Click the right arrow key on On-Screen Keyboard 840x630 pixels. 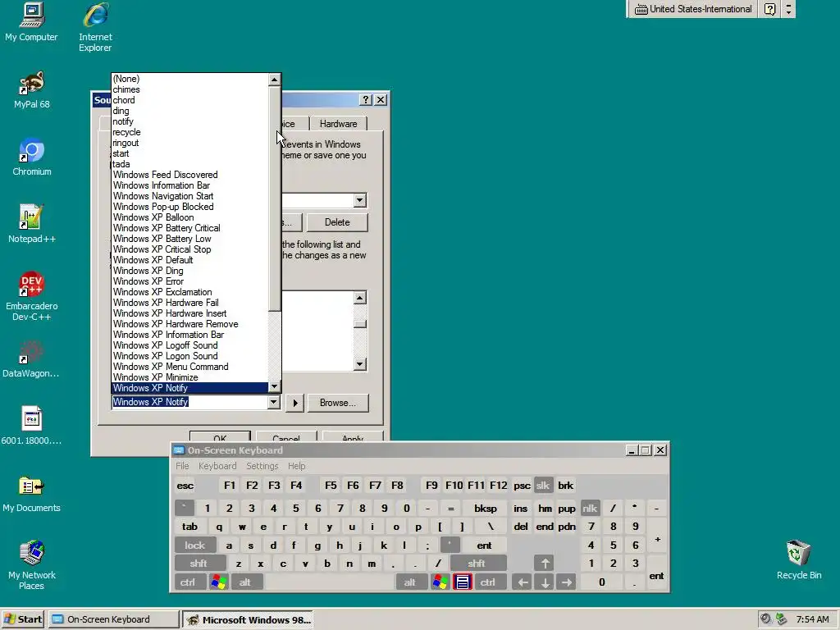pos(567,582)
